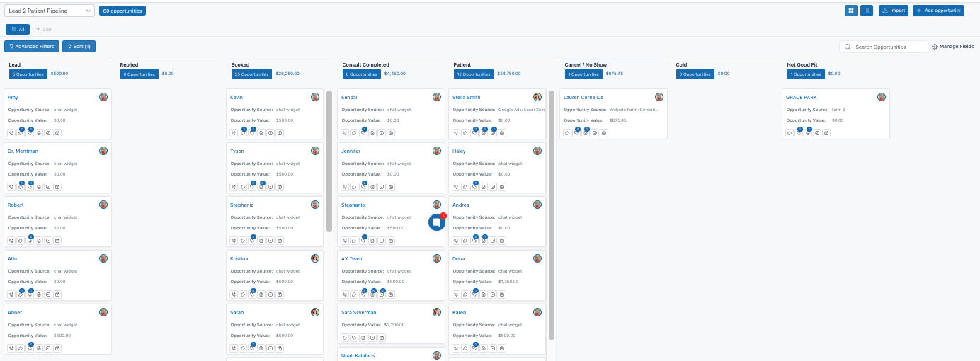Click the 35 Opportunities badge under Booked
The height and width of the screenshot is (361, 980).
click(251, 74)
